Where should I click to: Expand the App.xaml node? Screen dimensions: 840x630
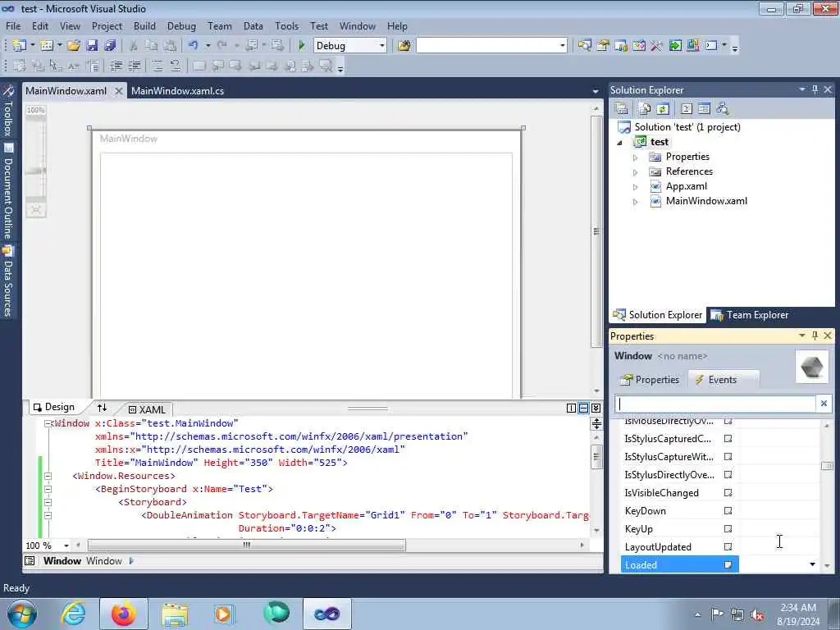pyautogui.click(x=636, y=187)
